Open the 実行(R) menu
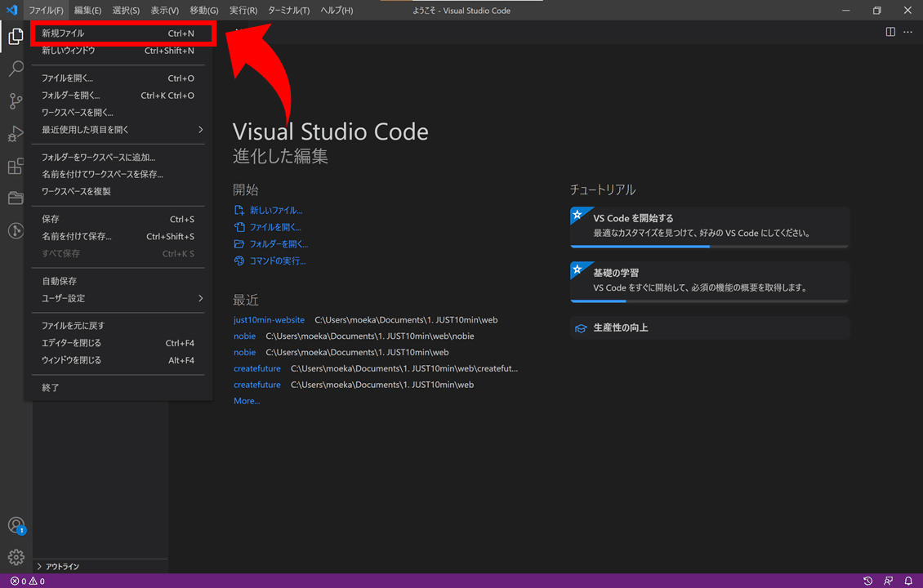The width and height of the screenshot is (923, 588). (243, 11)
